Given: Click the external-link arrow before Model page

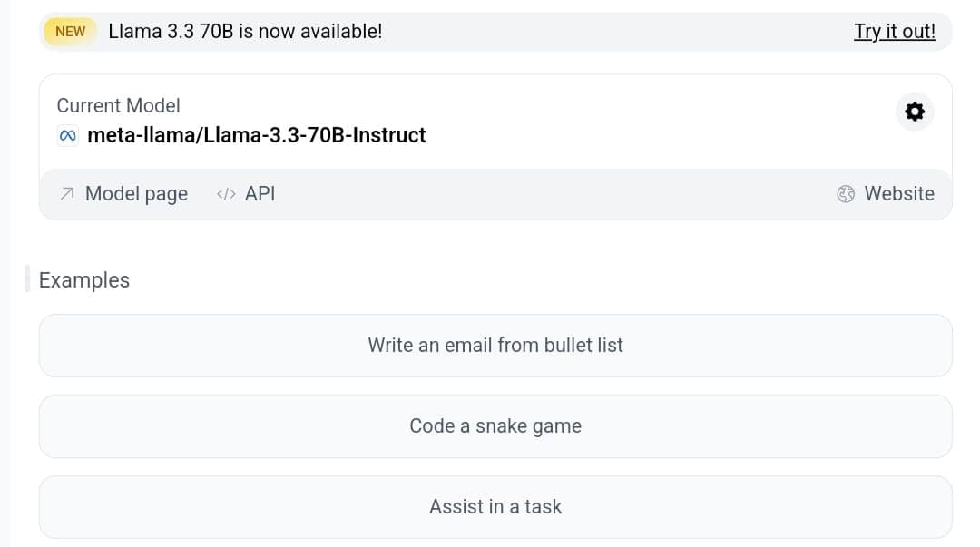Looking at the screenshot, I should [x=64, y=193].
